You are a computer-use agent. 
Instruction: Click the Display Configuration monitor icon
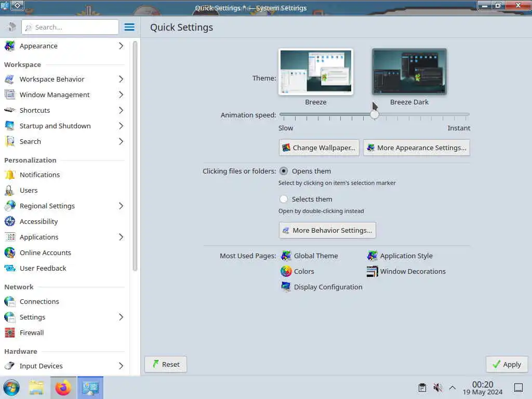(286, 287)
